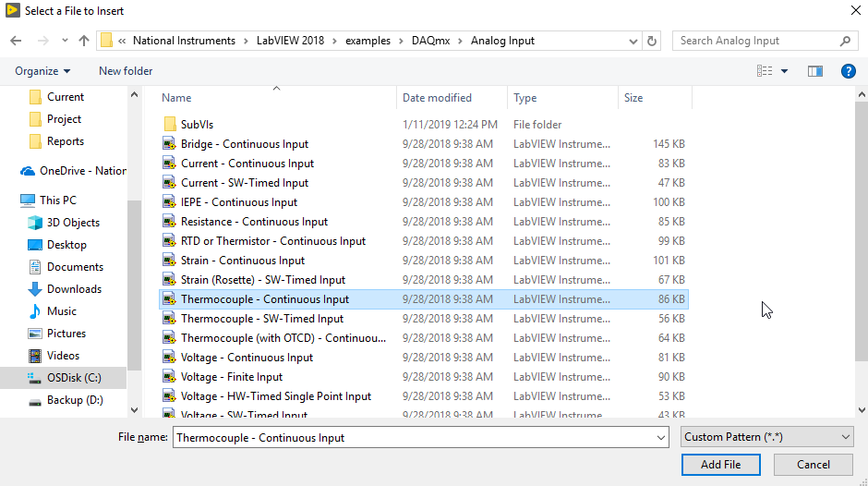The image size is (868, 486).
Task: Click the New folder button
Action: click(x=126, y=71)
